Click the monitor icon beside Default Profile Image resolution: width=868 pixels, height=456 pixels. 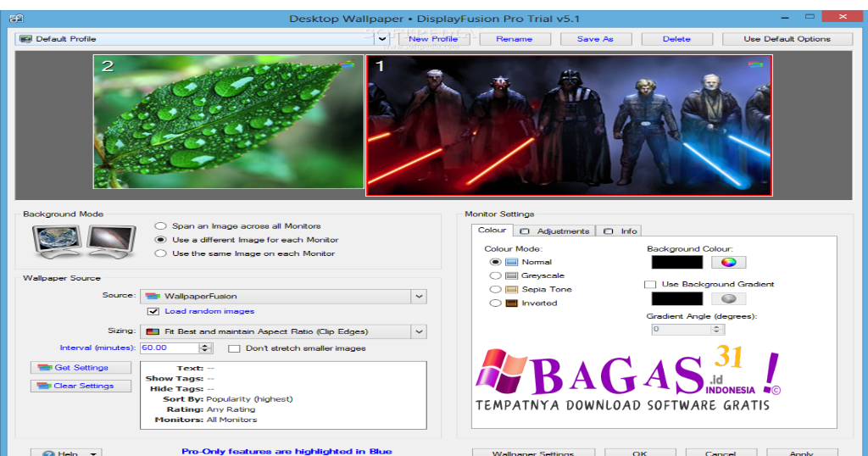(25, 39)
